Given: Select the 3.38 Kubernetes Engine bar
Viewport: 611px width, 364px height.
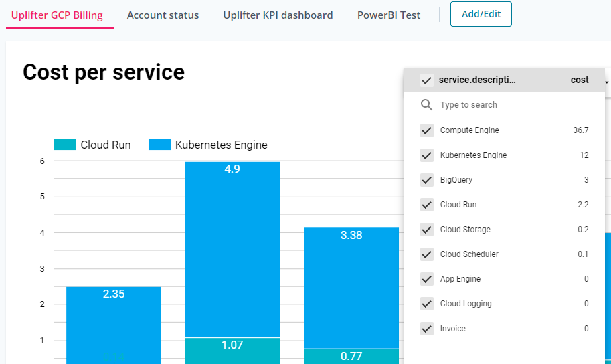Looking at the screenshot, I should point(351,288).
